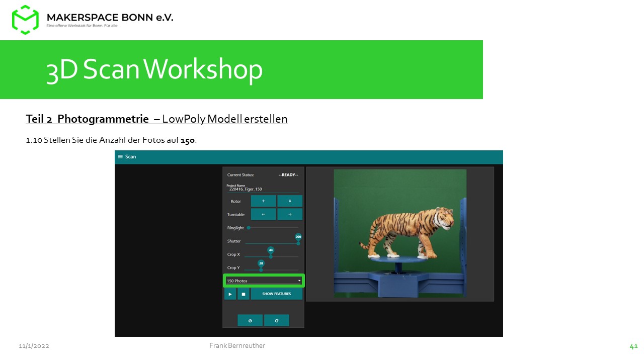Click the dropdown arrow of photo count
The width and height of the screenshot is (644, 362).
click(x=299, y=281)
